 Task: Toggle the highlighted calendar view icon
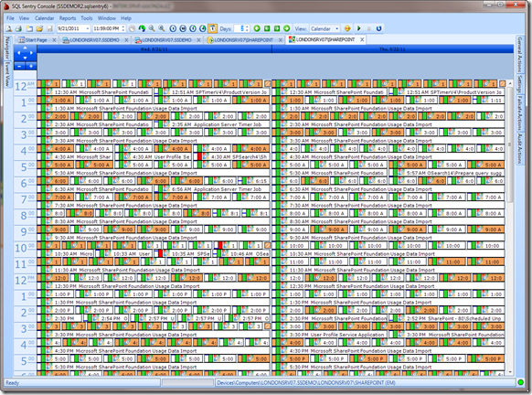tap(212, 28)
